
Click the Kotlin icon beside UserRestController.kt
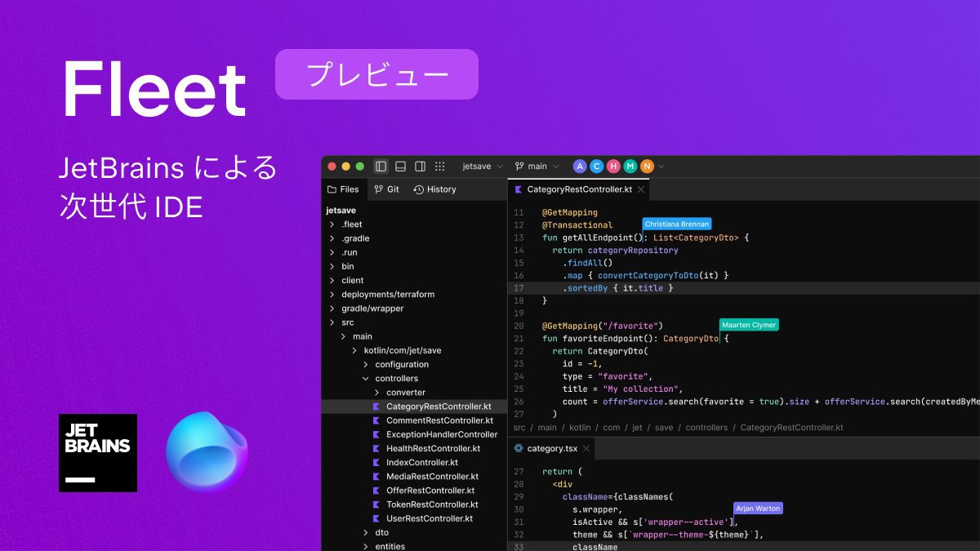376,518
